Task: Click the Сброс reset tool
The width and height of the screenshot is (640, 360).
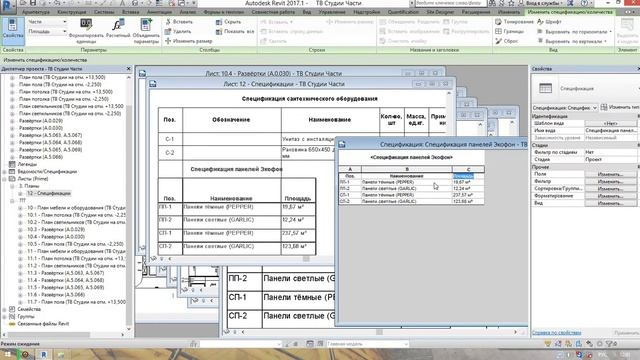Action: point(507,41)
